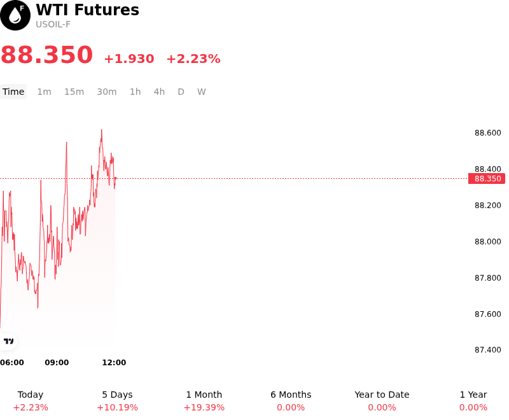Click the chart's peak near 88.600
Screen dimensions: 509x420
pyautogui.click(x=102, y=130)
